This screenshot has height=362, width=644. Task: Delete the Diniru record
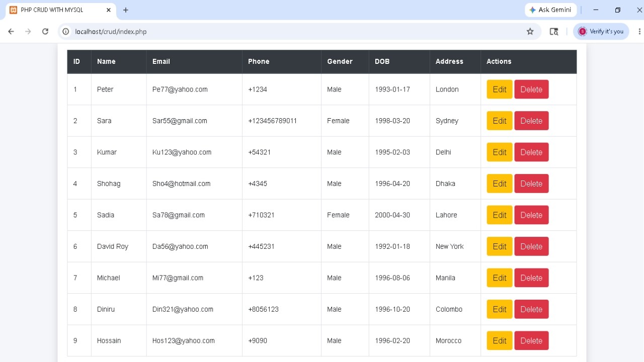click(531, 309)
